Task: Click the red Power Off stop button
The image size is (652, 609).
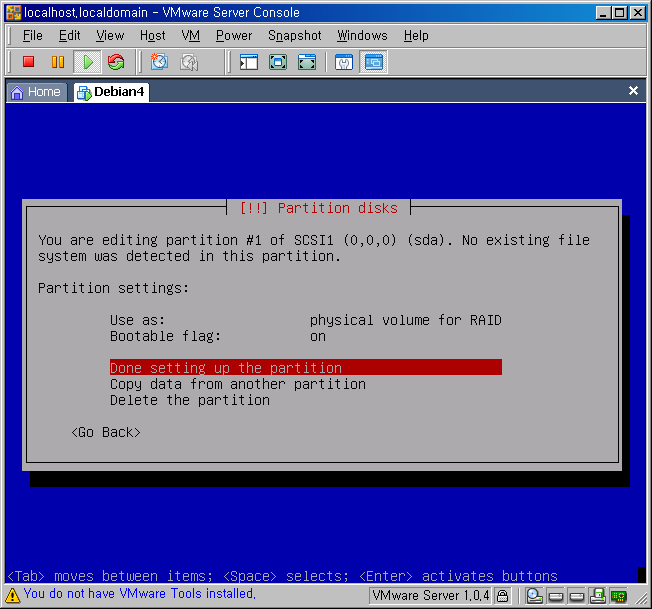Action: (28, 62)
